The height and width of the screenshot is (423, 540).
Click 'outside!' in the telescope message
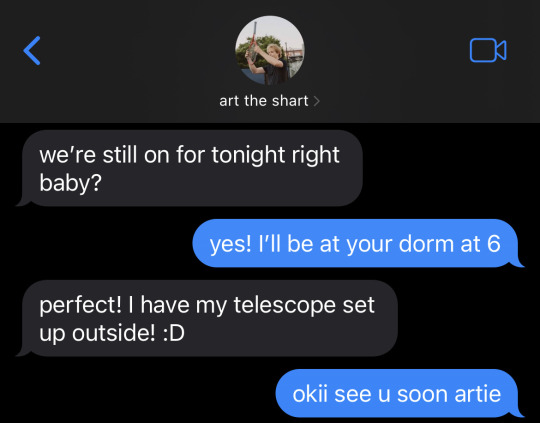pyautogui.click(x=114, y=333)
